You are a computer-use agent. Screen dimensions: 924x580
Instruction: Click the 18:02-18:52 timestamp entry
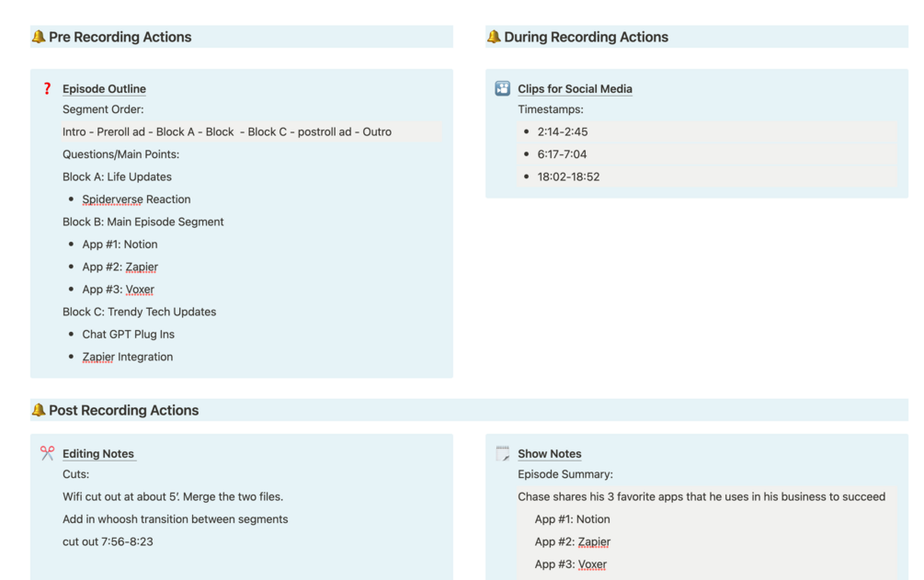[568, 177]
